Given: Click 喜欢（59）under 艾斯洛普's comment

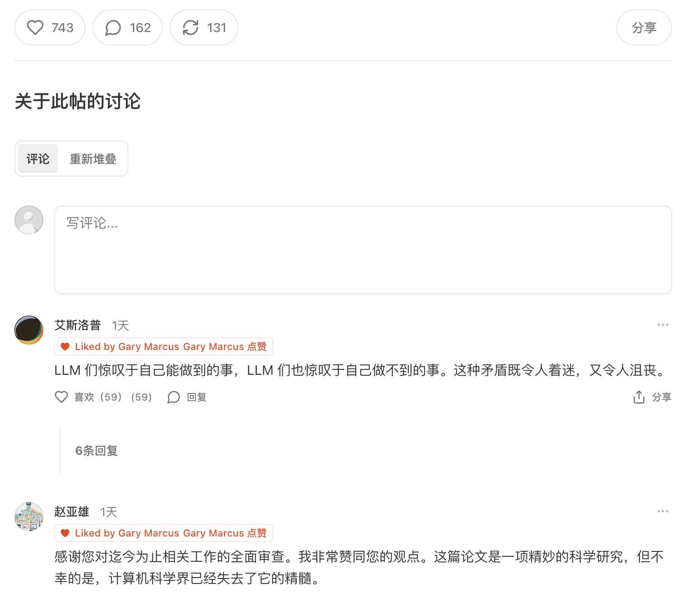Looking at the screenshot, I should click(x=97, y=397).
